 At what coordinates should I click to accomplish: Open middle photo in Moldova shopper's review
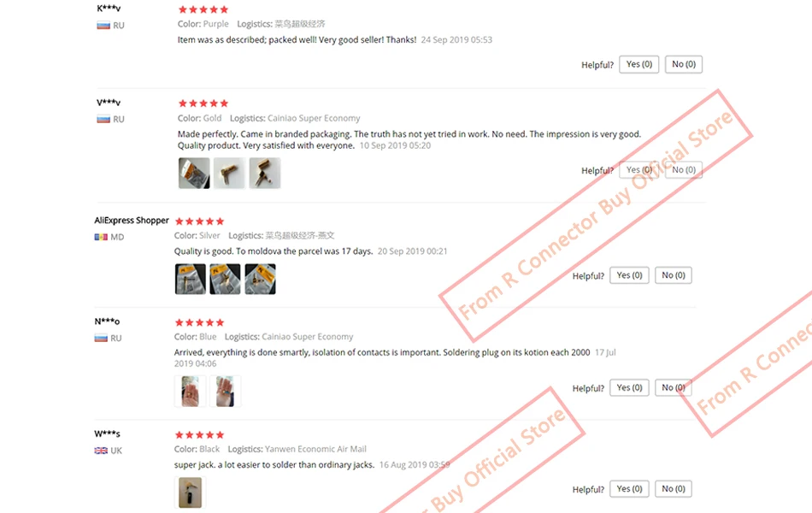tap(226, 279)
